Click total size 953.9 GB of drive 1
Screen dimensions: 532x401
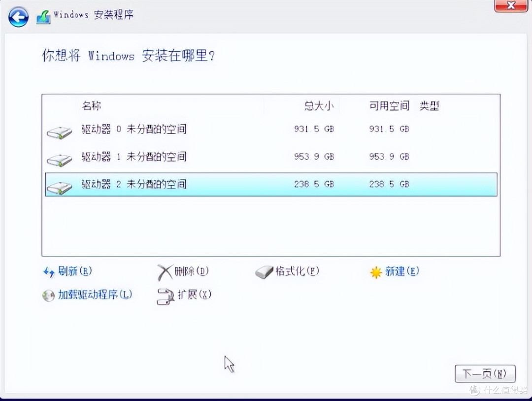(x=314, y=157)
